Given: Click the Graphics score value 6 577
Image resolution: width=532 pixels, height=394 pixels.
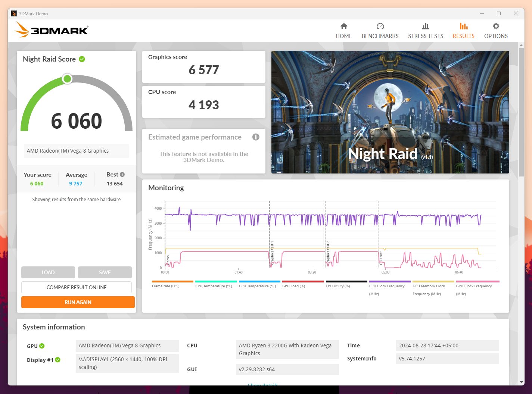Looking at the screenshot, I should coord(204,70).
